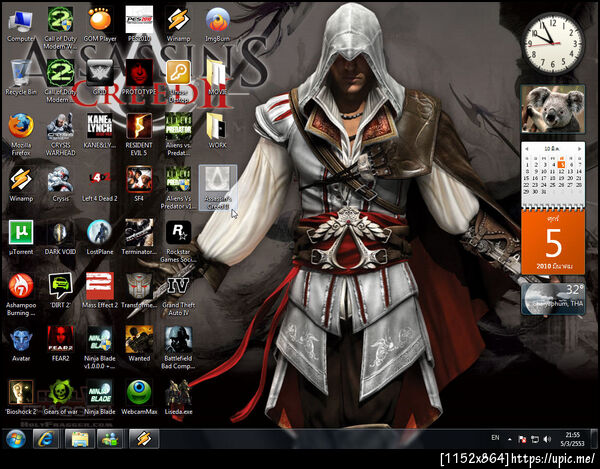Viewport: 600px width, 469px height.
Task: Open the weather gadget showing 32°
Action: pos(553,299)
